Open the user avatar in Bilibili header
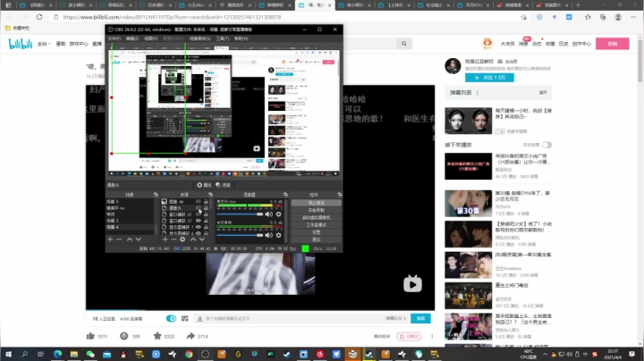 click(487, 43)
